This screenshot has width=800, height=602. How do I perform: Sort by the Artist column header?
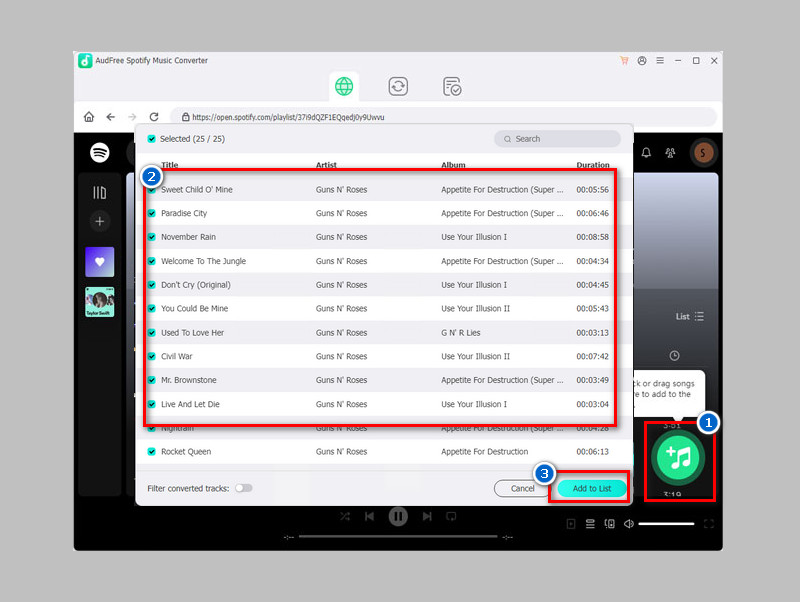coord(326,165)
